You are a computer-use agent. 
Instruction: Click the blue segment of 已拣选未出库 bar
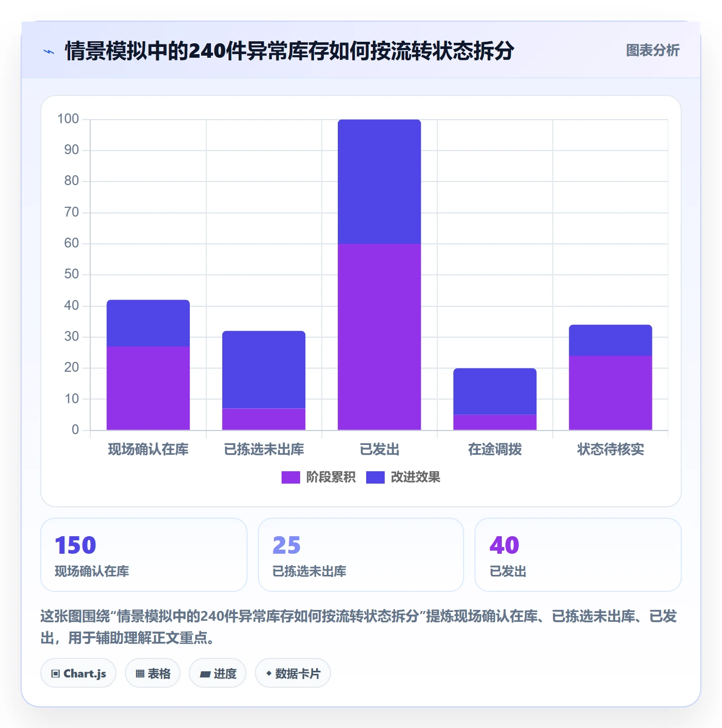click(264, 370)
